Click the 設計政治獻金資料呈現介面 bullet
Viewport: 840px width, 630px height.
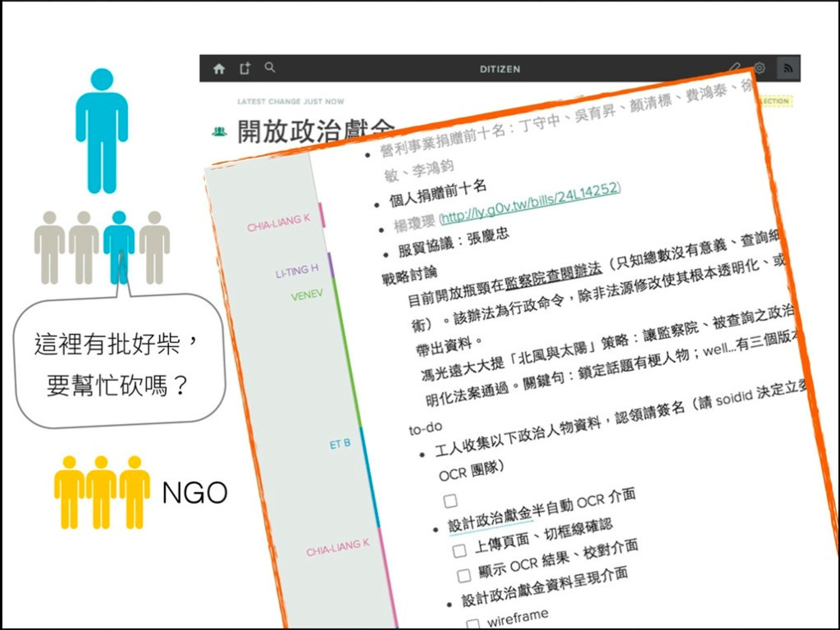tap(545, 587)
